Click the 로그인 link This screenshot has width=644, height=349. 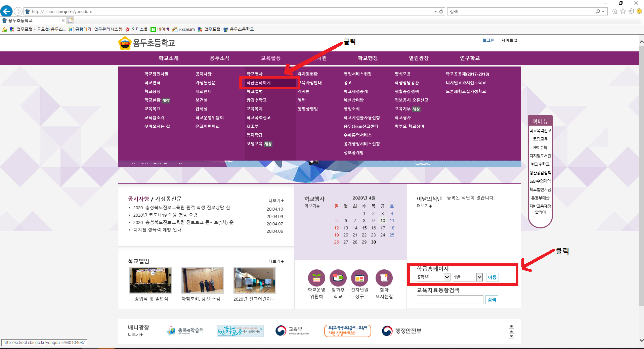488,40
